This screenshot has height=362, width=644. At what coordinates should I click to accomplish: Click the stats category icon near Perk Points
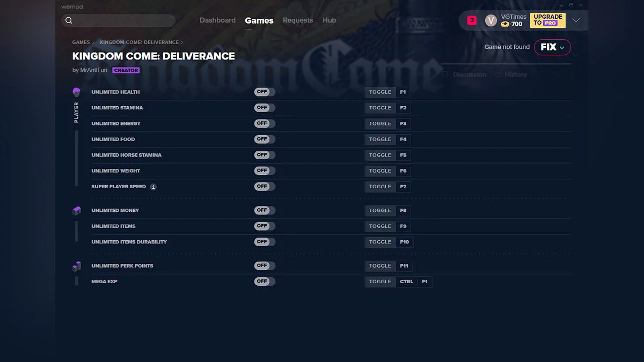point(76,266)
